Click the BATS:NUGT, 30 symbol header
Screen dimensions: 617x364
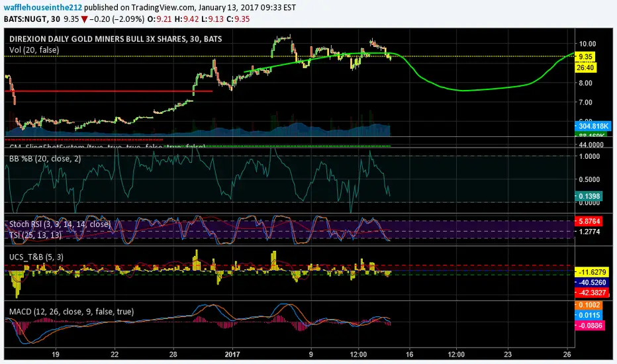32,19
